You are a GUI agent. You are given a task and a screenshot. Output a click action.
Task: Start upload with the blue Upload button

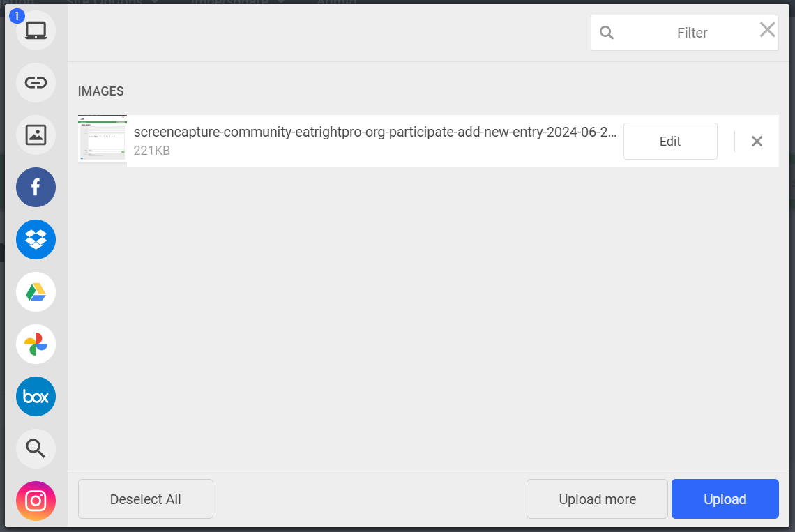[725, 499]
